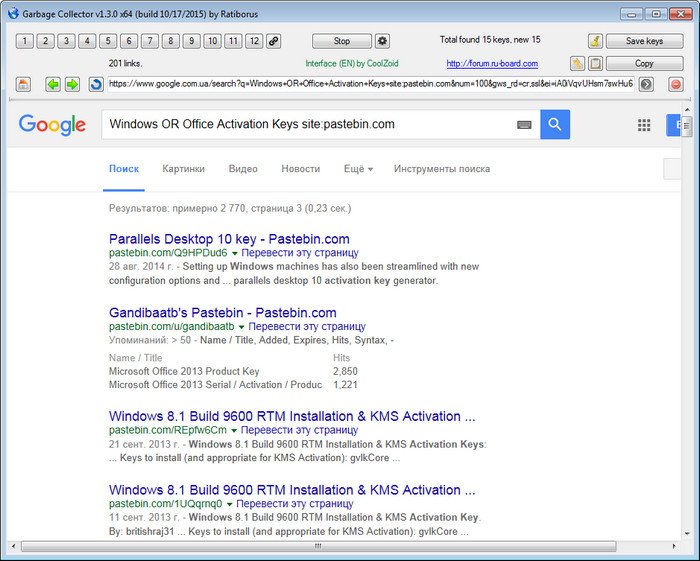The width and height of the screenshot is (700, 561).
Task: Click the clipboard paste icon beside Copy
Action: 595,63
